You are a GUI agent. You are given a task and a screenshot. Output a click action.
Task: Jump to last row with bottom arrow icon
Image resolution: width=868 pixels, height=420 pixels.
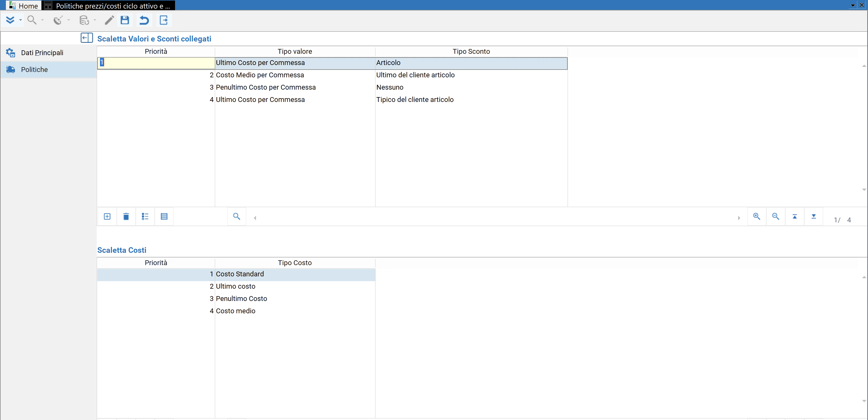pyautogui.click(x=813, y=217)
